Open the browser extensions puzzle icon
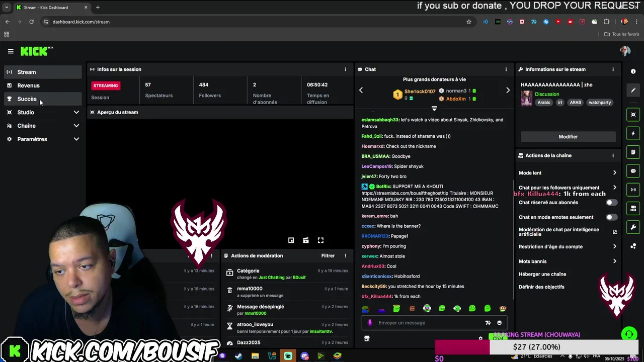The height and width of the screenshot is (362, 644). 606,22
